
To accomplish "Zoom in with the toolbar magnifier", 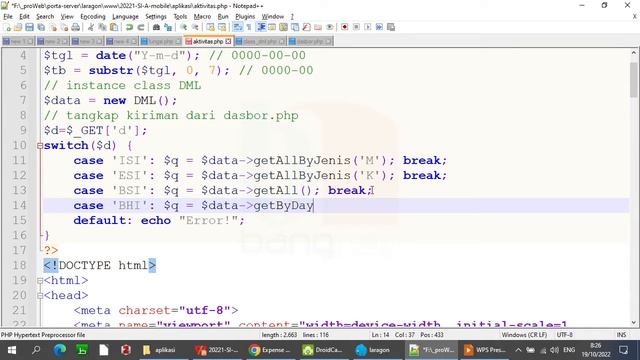I will point(184,27).
